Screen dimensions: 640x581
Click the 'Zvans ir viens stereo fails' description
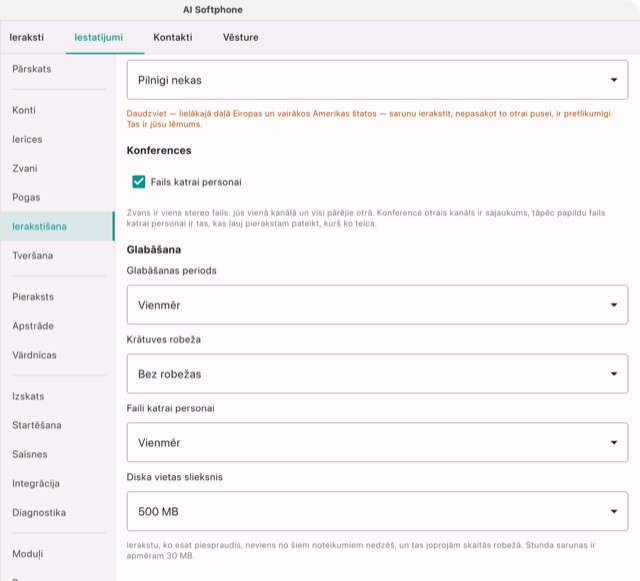pos(366,218)
